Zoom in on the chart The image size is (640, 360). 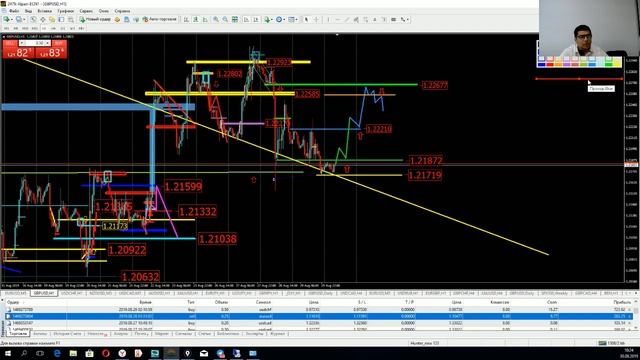pyautogui.click(x=216, y=19)
